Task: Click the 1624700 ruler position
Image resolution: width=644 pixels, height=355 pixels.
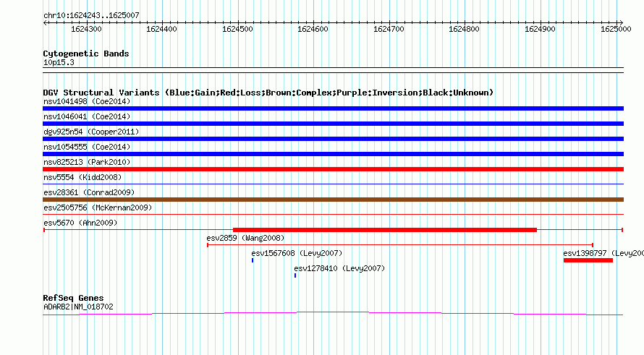Action: pos(389,29)
